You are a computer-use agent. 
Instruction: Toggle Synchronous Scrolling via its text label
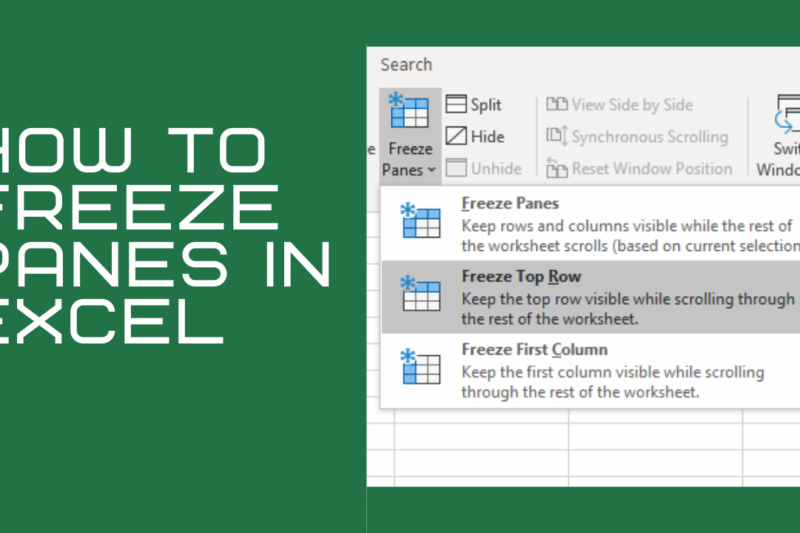[x=650, y=136]
